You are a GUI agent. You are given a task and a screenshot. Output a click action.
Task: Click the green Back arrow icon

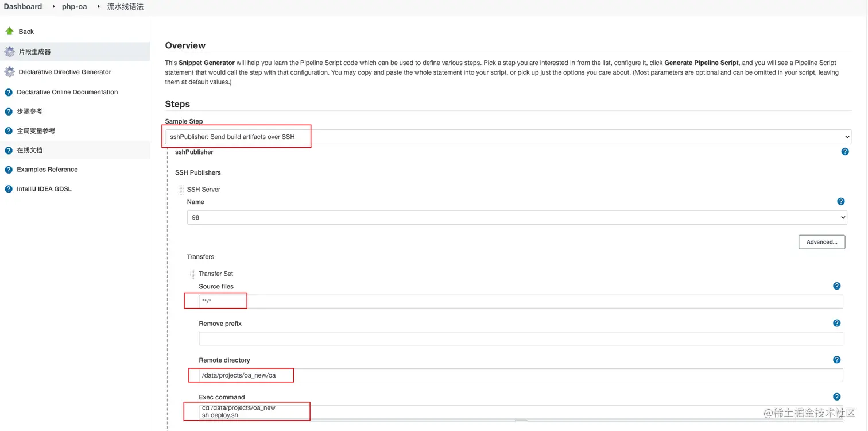coord(9,31)
